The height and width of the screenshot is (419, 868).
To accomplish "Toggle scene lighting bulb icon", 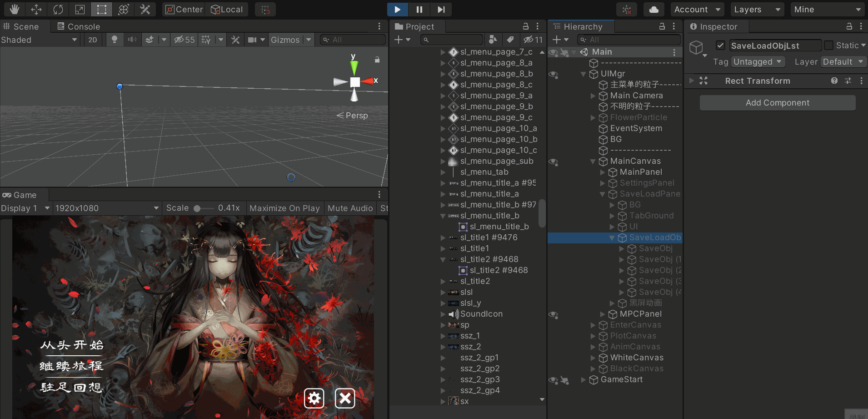I will click(115, 40).
